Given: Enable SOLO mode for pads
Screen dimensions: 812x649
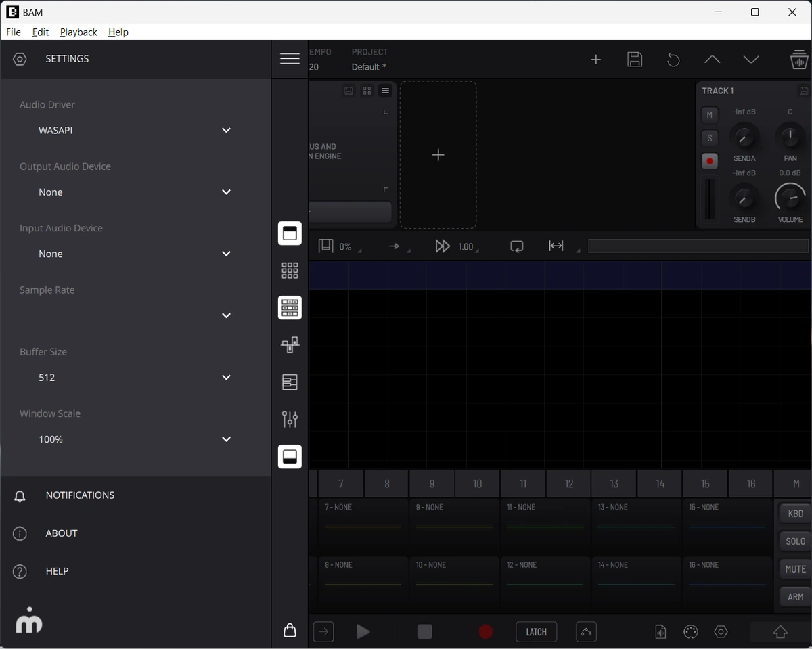Looking at the screenshot, I should [795, 541].
